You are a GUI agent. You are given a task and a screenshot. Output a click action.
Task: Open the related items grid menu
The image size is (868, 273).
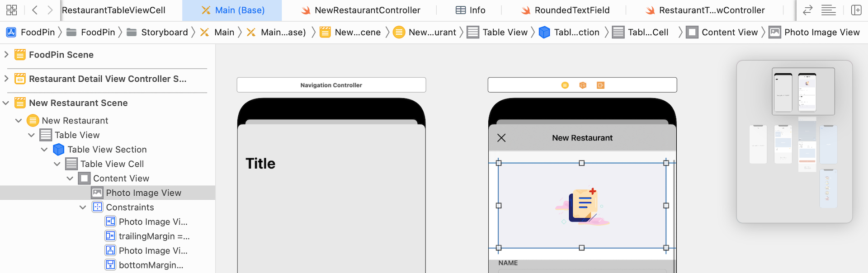pyautogui.click(x=12, y=10)
